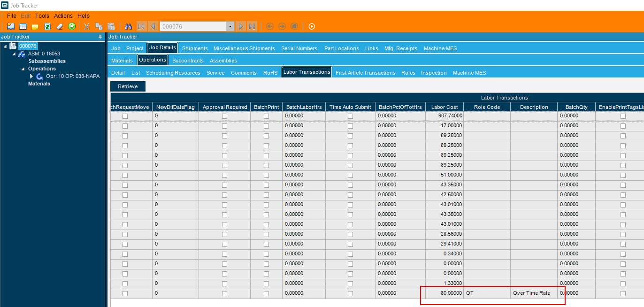Click the yellow sticky note memo icon

(35, 26)
